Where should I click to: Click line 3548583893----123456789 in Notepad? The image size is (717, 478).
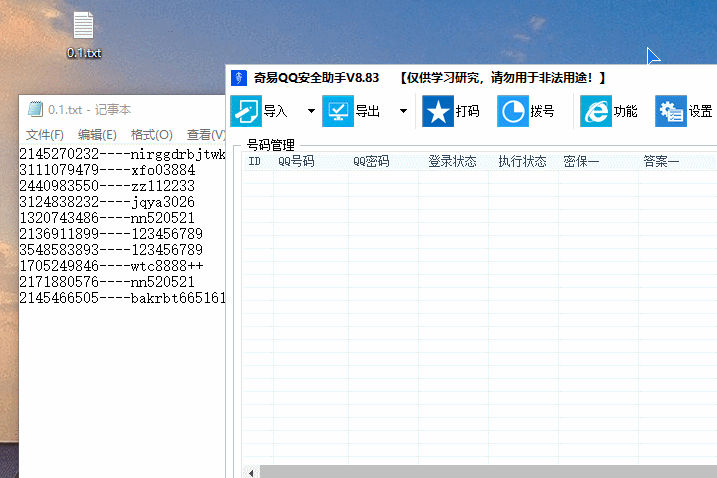(x=111, y=250)
